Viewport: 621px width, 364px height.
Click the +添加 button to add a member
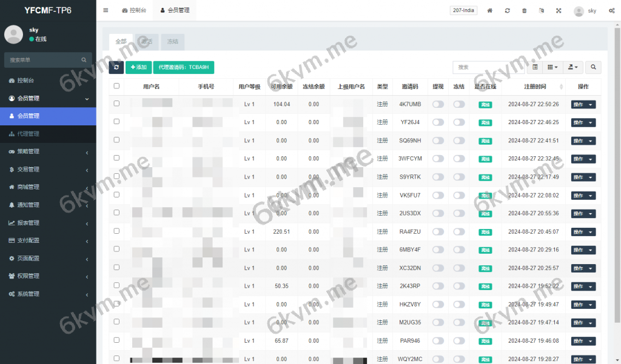point(139,67)
